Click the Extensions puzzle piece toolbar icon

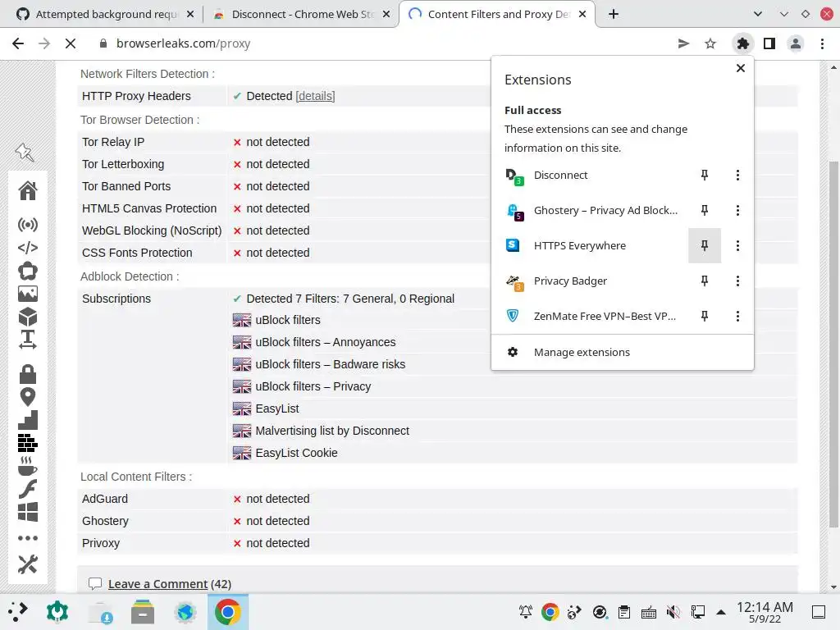[x=743, y=43]
